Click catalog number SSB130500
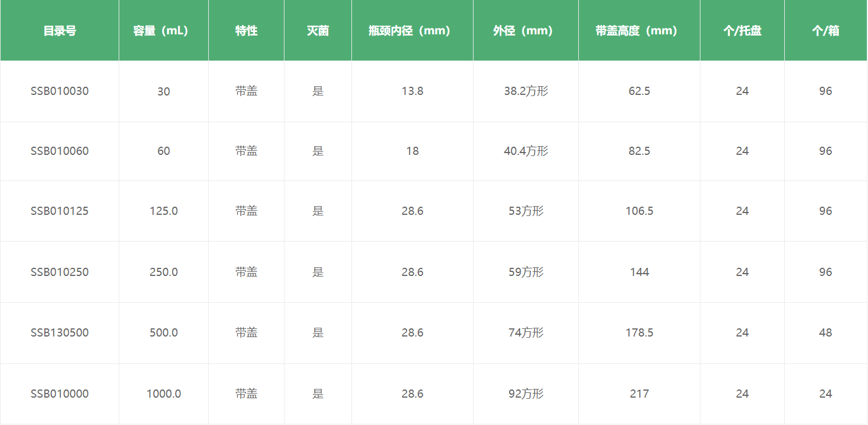This screenshot has height=425, width=868. click(x=59, y=333)
